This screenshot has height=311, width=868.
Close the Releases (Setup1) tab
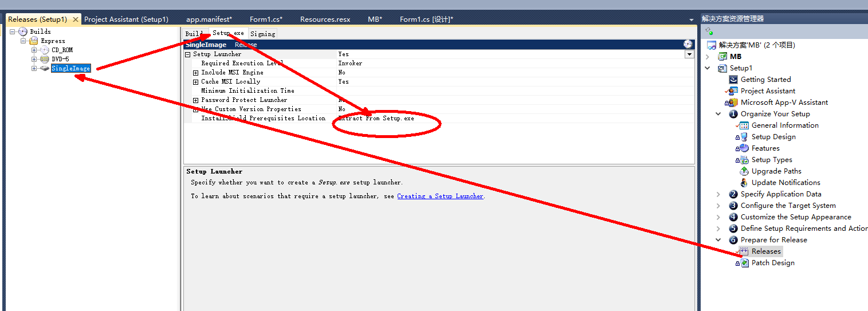76,19
